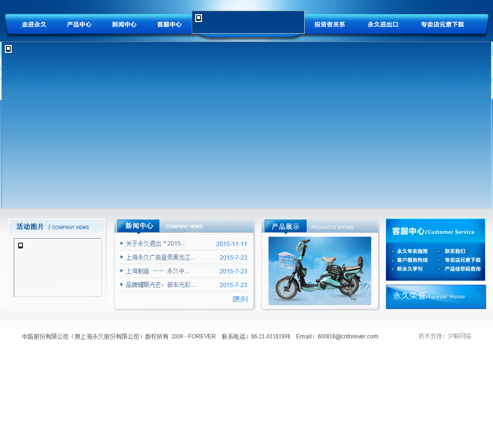Open the 客服中心 Customer Service banner

click(435, 231)
